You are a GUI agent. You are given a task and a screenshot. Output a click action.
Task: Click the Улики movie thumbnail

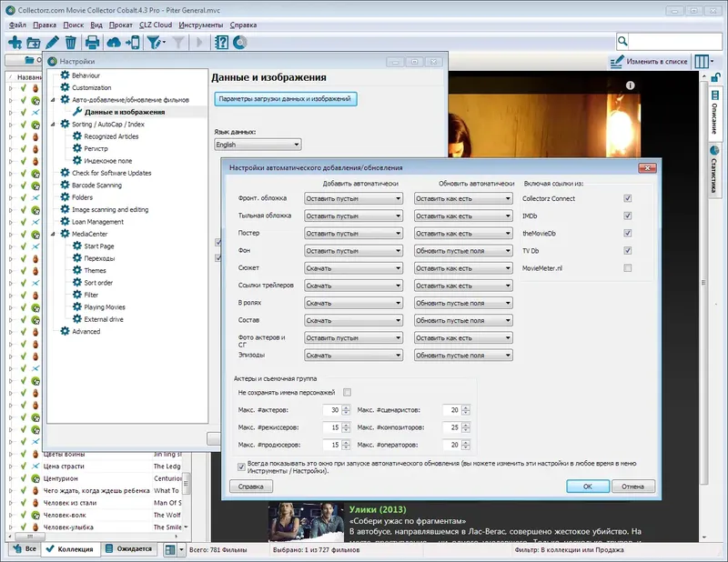point(307,522)
